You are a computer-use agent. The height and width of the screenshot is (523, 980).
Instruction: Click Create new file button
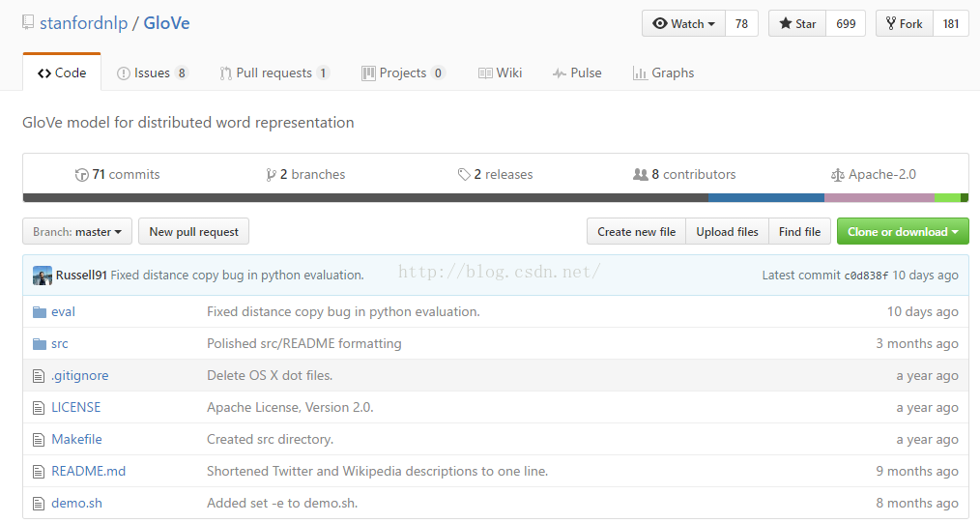point(636,231)
